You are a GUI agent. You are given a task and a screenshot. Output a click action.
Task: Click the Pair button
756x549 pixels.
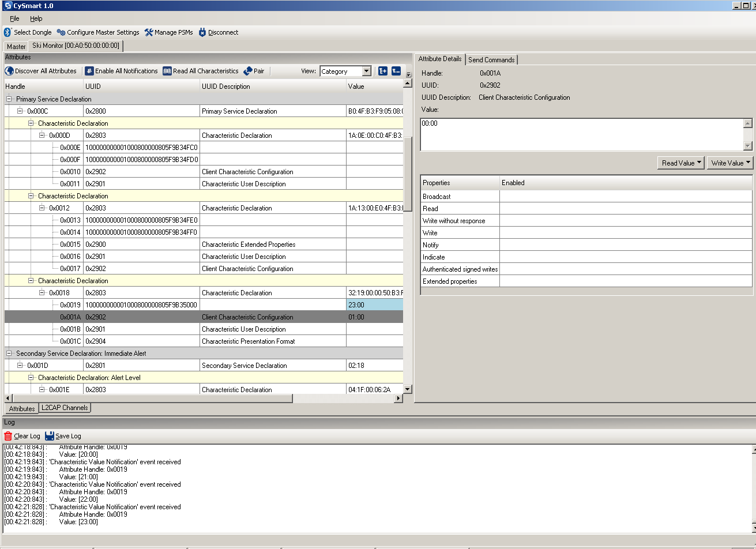coord(254,71)
